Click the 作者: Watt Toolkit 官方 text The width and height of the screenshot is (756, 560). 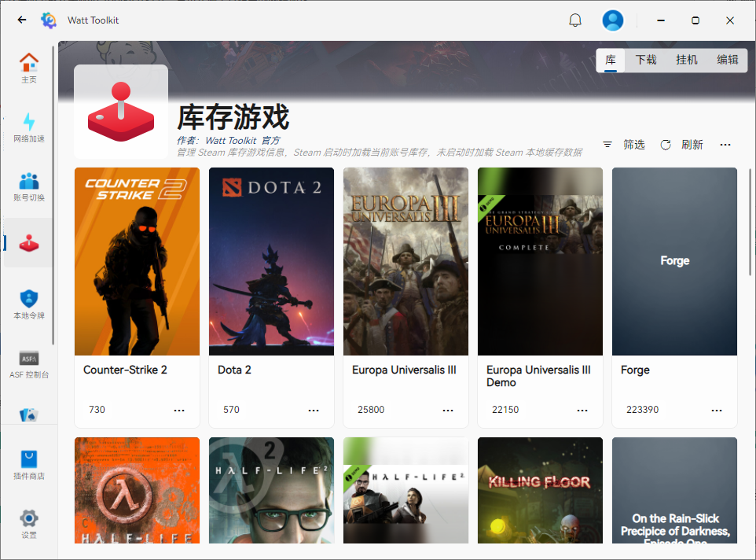[x=228, y=140]
